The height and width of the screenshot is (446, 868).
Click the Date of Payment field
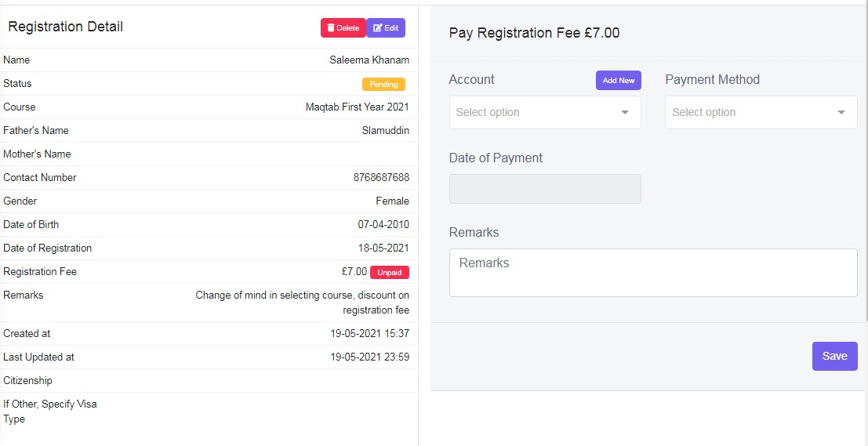click(x=545, y=189)
